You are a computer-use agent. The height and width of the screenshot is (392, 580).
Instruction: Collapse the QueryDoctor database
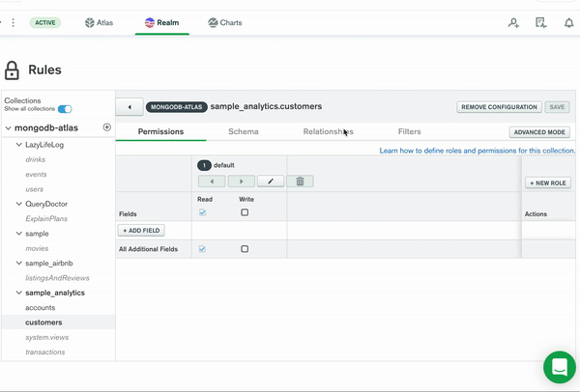19,204
